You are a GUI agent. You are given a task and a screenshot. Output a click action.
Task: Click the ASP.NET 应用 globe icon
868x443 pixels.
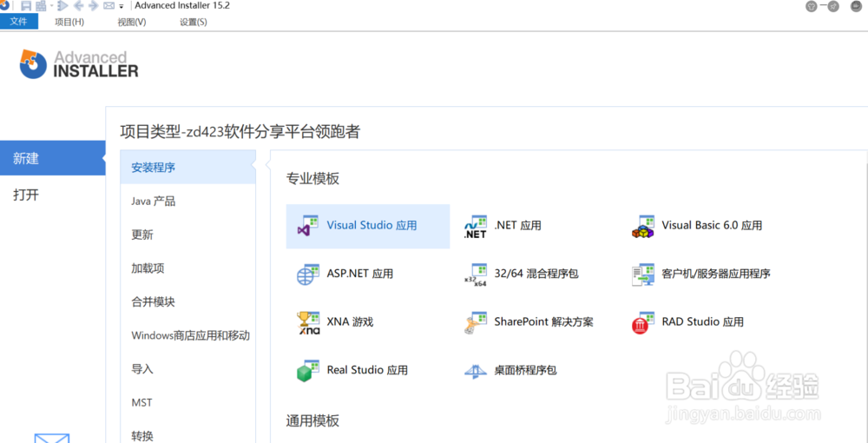(308, 274)
